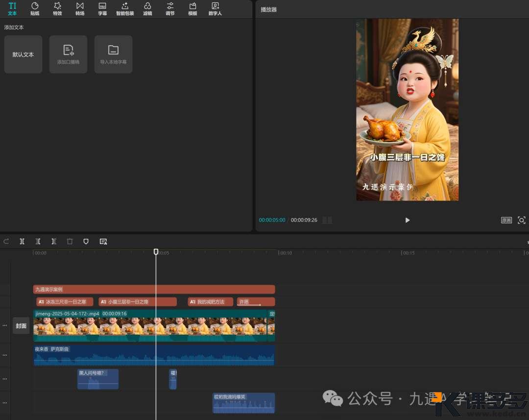The width and height of the screenshot is (529, 420).
Task: Click the split clip icon in timeline toolbar
Action: (22, 241)
